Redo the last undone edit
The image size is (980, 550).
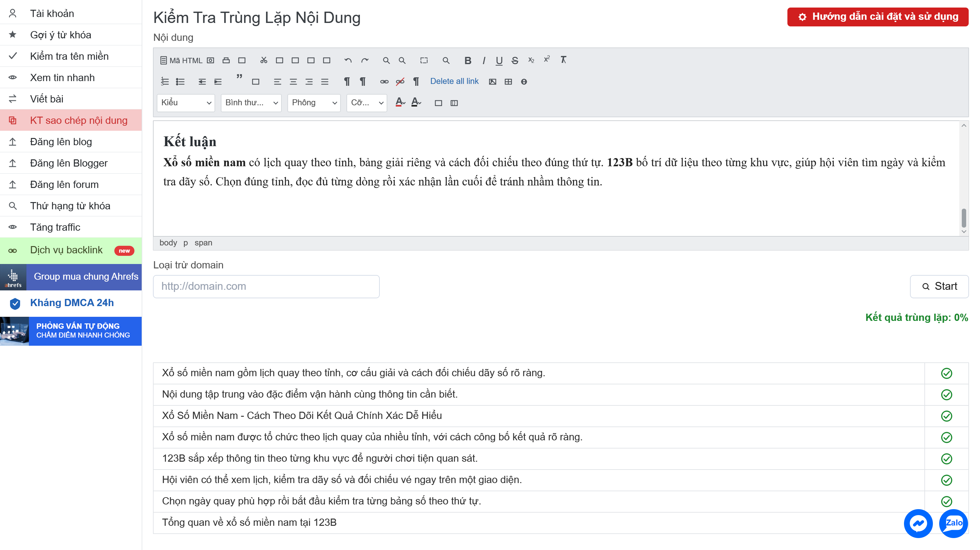click(365, 60)
